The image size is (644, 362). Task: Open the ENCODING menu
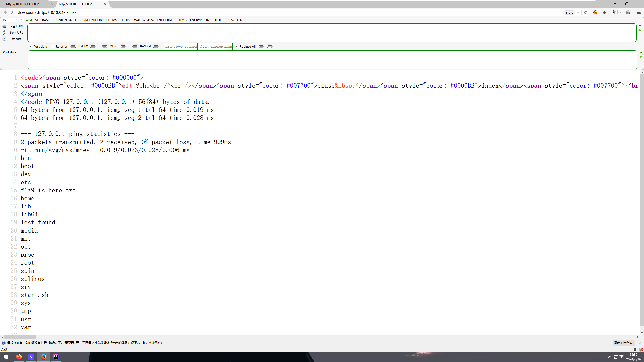click(166, 20)
